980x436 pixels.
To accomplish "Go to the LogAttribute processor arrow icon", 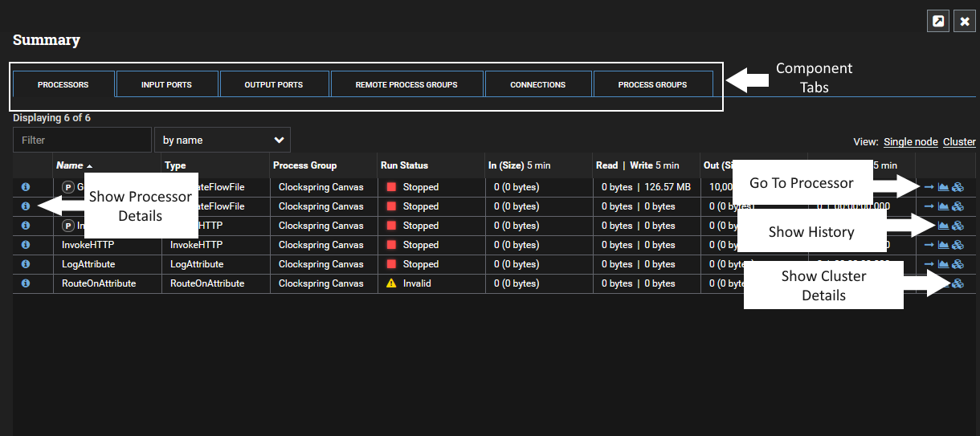I will [929, 264].
